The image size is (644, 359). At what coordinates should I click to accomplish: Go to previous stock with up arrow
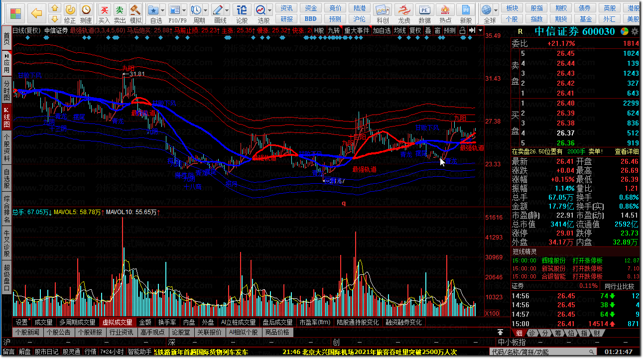pyautogui.click(x=55, y=8)
